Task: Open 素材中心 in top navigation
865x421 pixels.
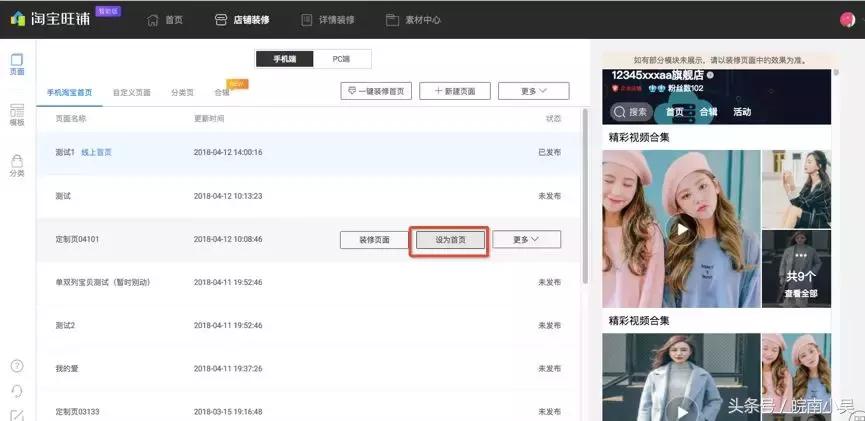Action: pos(413,20)
